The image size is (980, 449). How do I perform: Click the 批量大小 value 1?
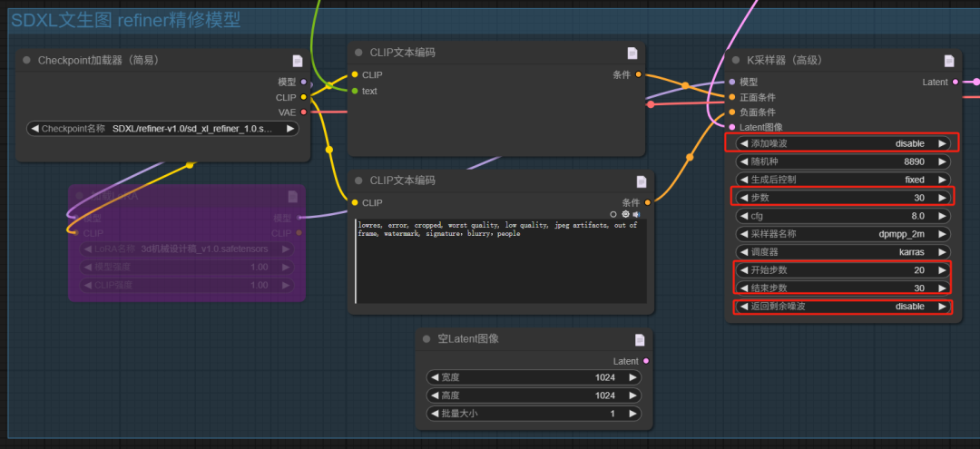click(612, 414)
